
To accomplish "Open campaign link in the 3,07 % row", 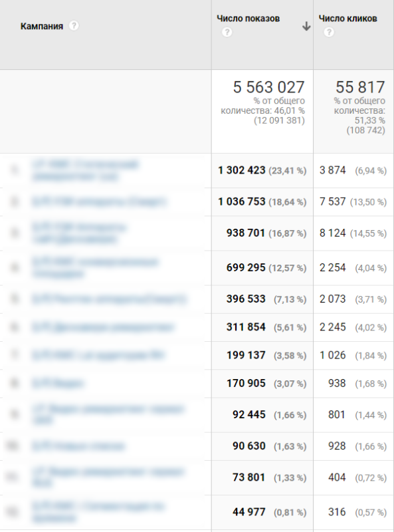I will click(x=58, y=384).
